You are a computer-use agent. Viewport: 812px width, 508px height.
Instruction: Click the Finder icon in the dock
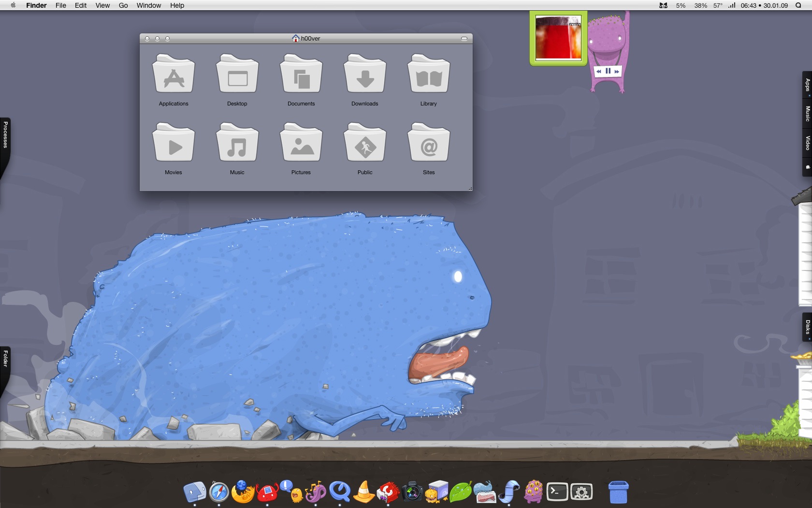pyautogui.click(x=195, y=493)
